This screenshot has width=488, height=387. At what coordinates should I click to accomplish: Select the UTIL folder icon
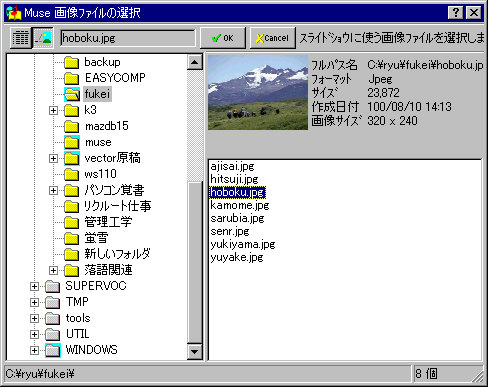pos(53,334)
